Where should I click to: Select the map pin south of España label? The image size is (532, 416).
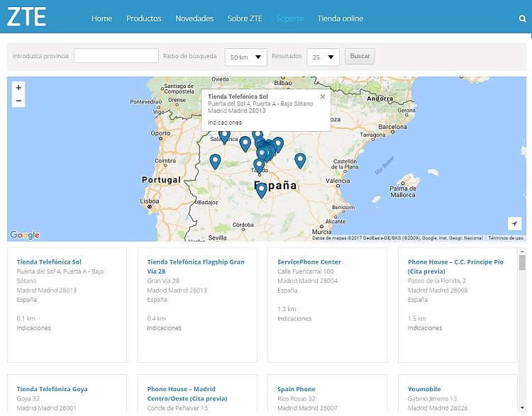(261, 190)
